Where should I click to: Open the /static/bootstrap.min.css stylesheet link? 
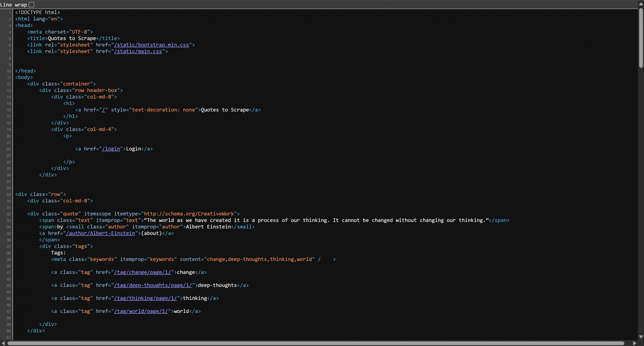point(151,44)
